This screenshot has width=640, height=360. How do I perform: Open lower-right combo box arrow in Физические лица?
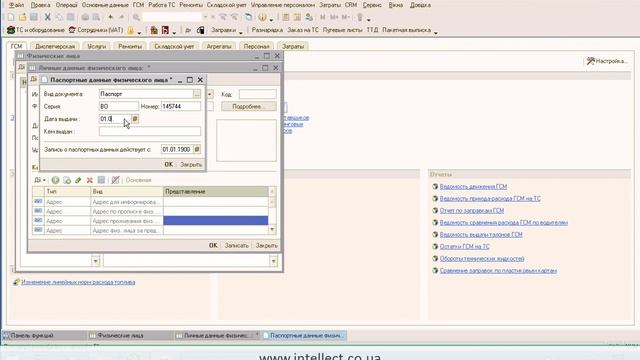pos(274,261)
